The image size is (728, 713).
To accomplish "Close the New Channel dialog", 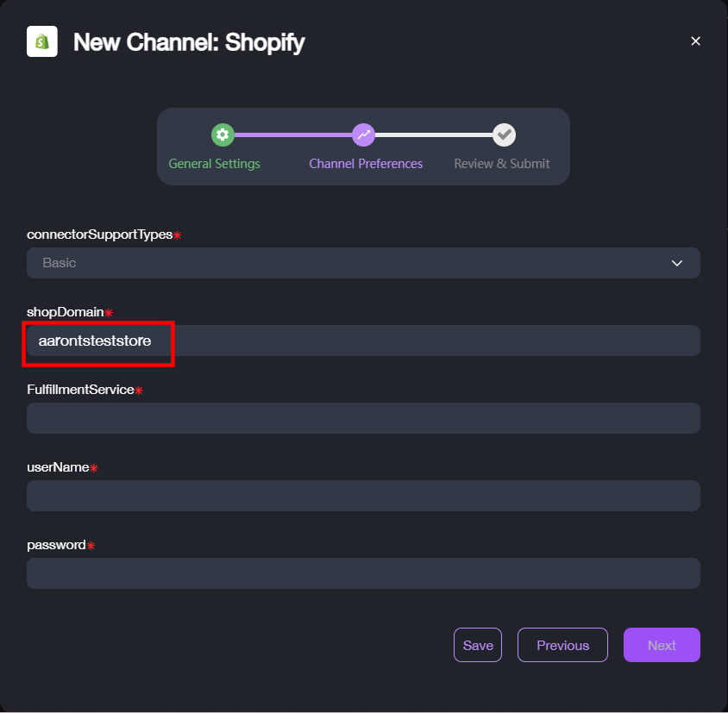I will (x=695, y=41).
